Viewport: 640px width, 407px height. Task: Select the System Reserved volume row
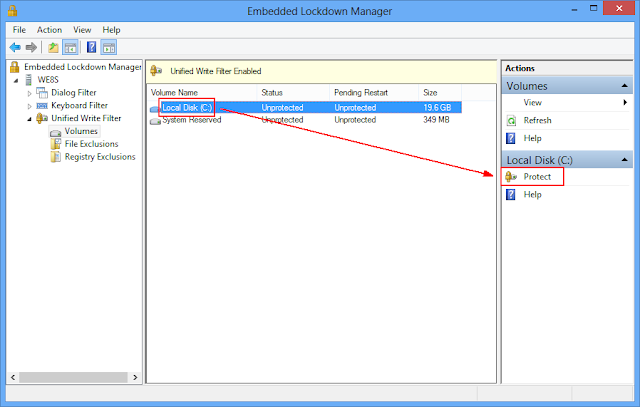(305, 120)
